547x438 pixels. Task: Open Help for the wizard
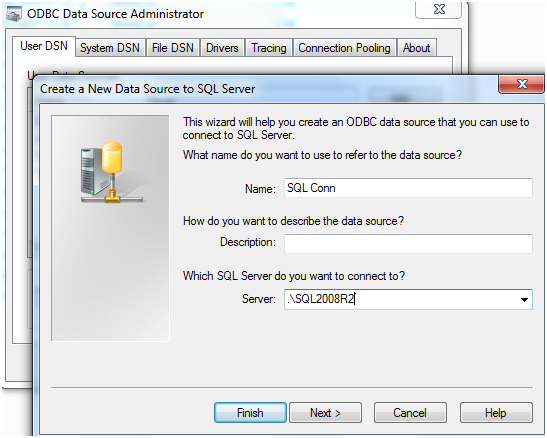[x=496, y=413]
